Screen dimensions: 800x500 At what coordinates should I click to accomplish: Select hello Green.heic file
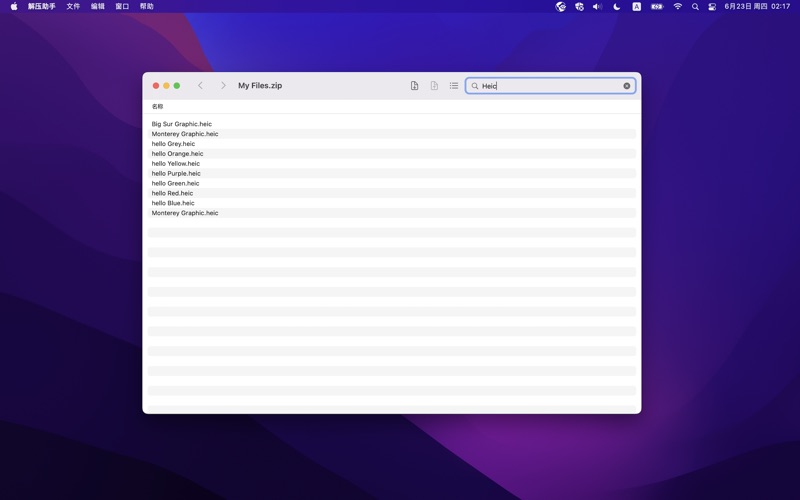(x=392, y=183)
